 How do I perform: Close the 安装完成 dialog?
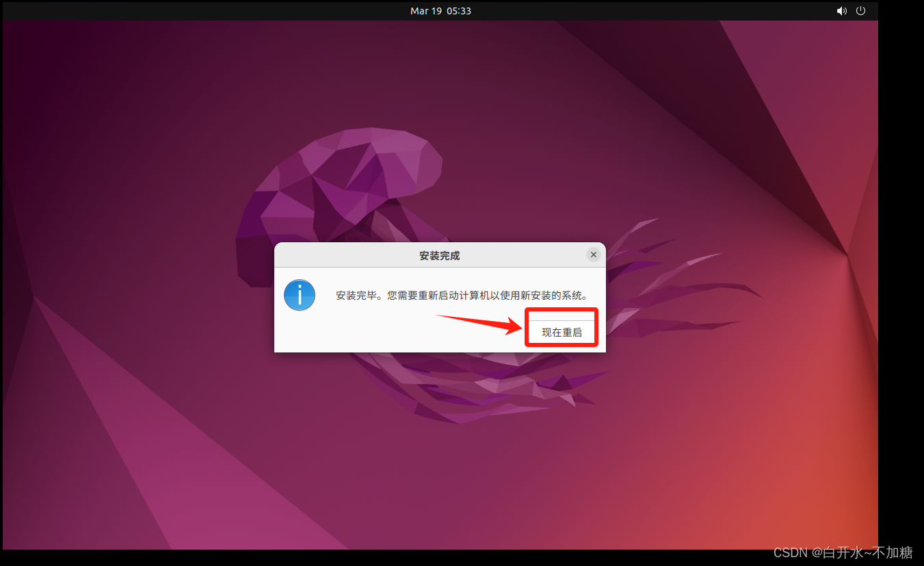(x=594, y=255)
